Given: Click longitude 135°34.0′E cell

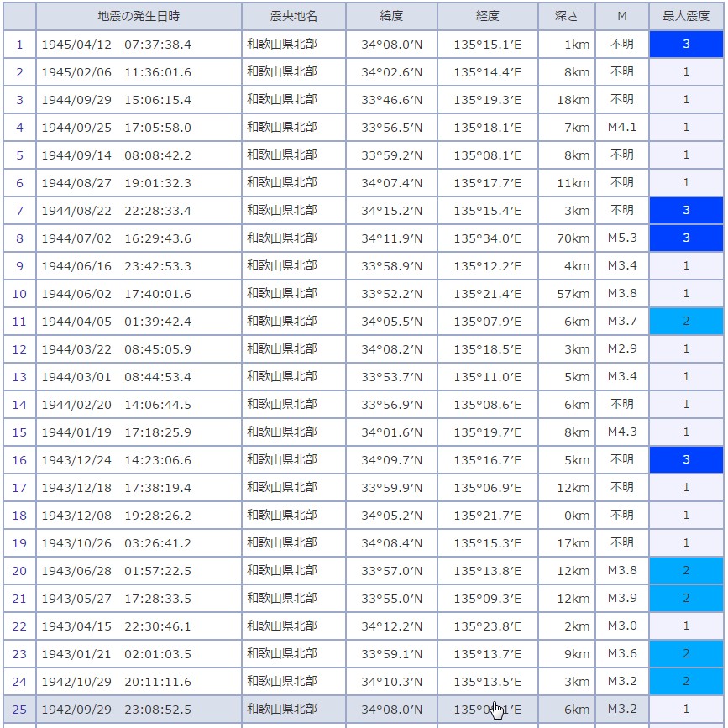Looking at the screenshot, I should 488,238.
